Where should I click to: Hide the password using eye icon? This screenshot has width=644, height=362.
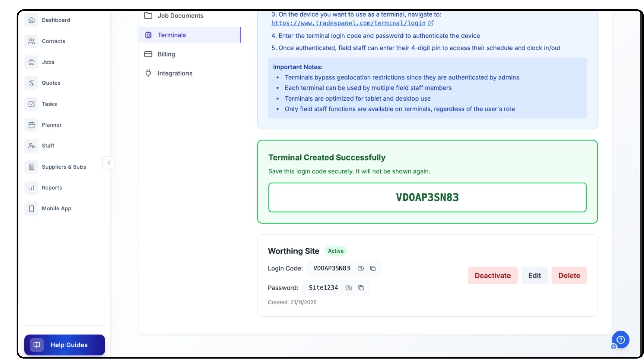[348, 288]
